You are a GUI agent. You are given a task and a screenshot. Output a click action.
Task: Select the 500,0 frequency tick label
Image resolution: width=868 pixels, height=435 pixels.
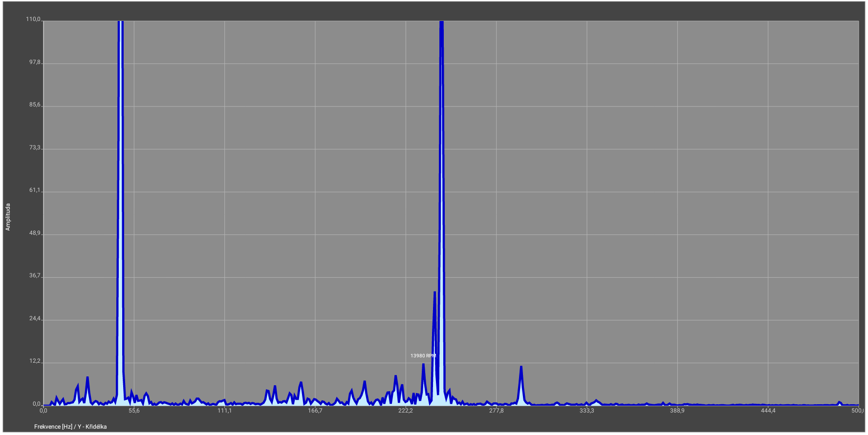pos(857,411)
